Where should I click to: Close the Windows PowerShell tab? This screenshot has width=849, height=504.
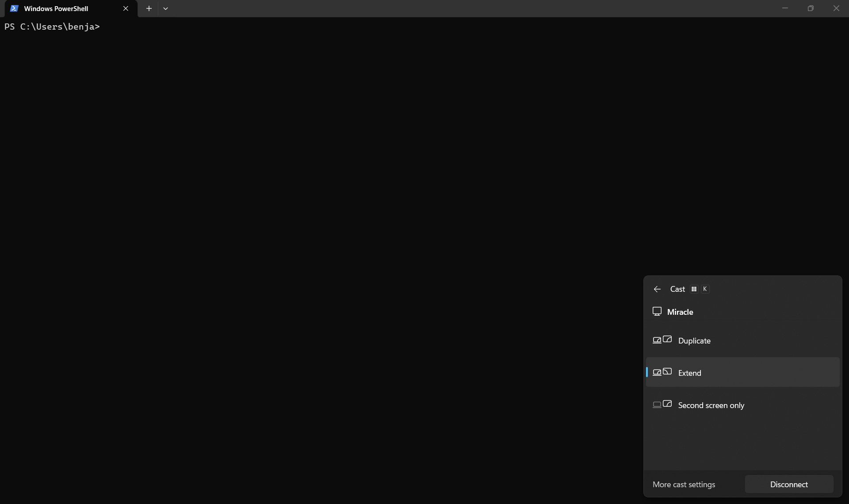[x=126, y=8]
